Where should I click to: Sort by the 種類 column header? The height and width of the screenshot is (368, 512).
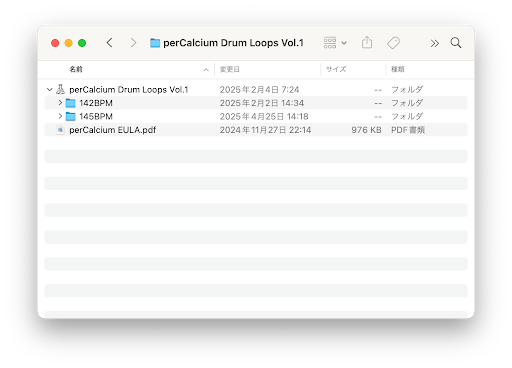pos(398,69)
